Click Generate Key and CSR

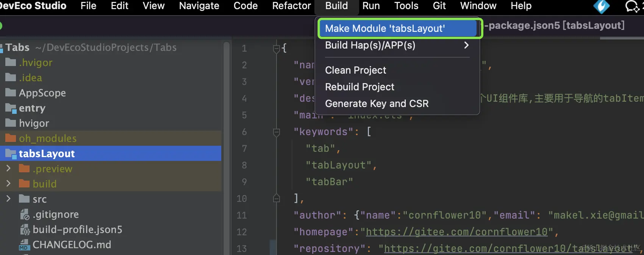coord(377,104)
